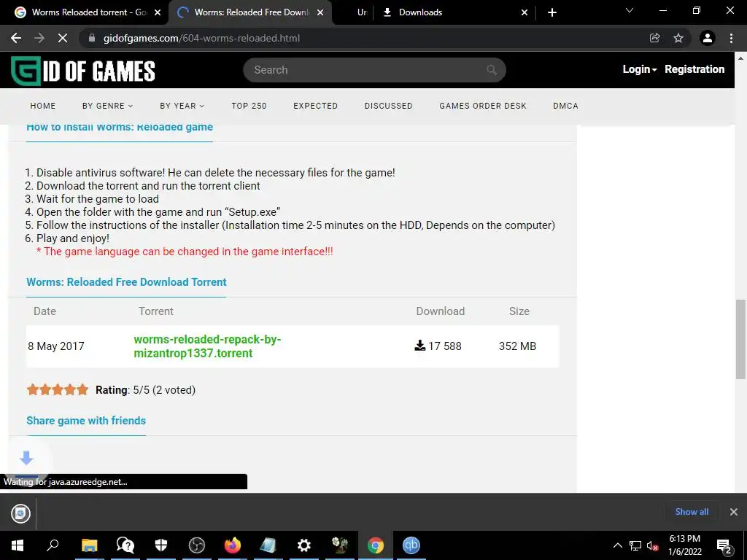
Task: Open DISCUSSED menu item
Action: [389, 106]
